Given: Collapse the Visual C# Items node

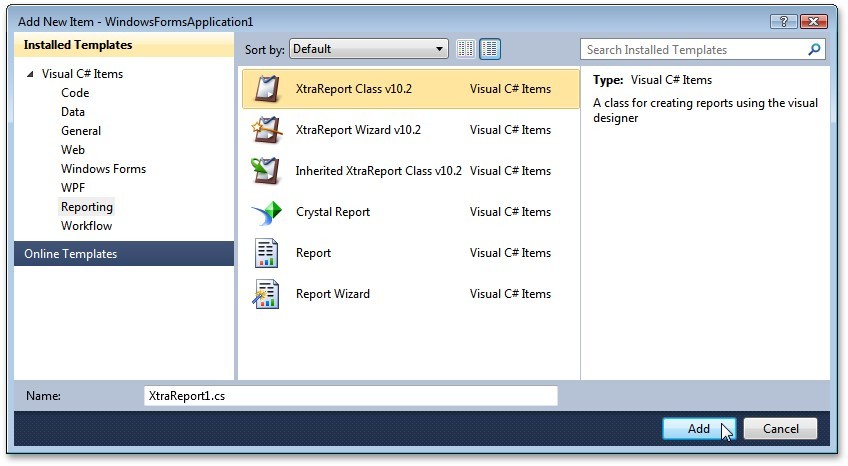Looking at the screenshot, I should 30,74.
